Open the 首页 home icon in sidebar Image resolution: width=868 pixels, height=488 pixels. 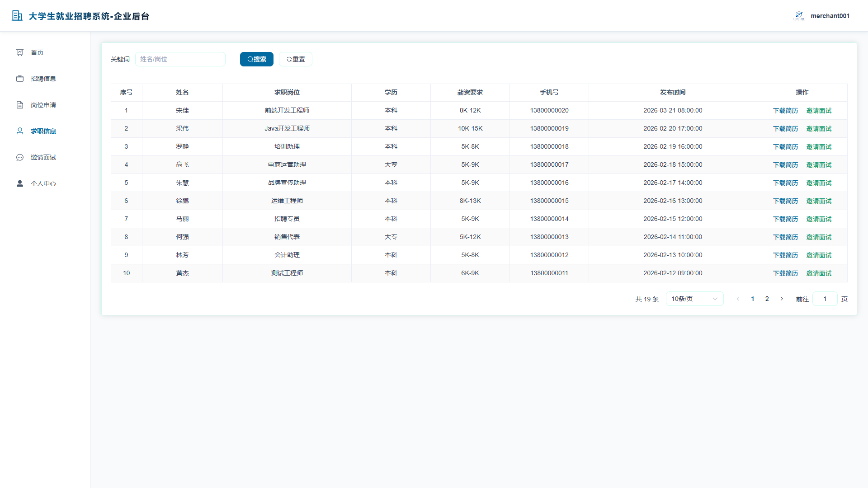pyautogui.click(x=20, y=52)
